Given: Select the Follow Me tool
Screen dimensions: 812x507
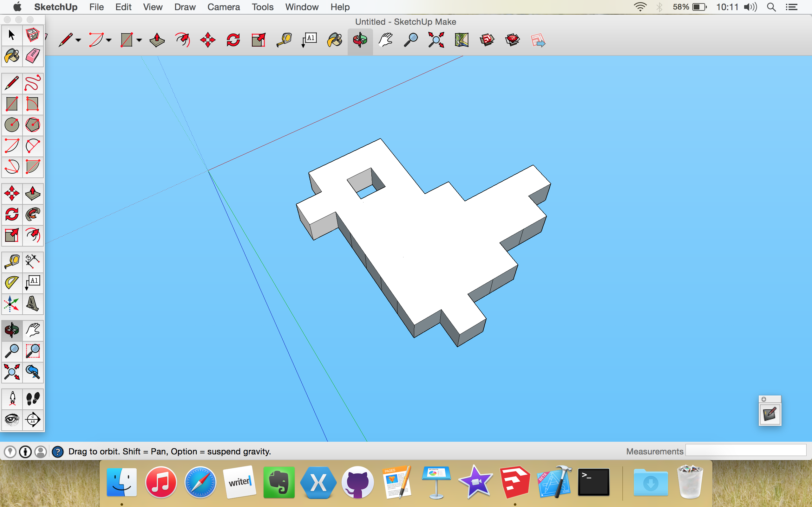Looking at the screenshot, I should [33, 215].
